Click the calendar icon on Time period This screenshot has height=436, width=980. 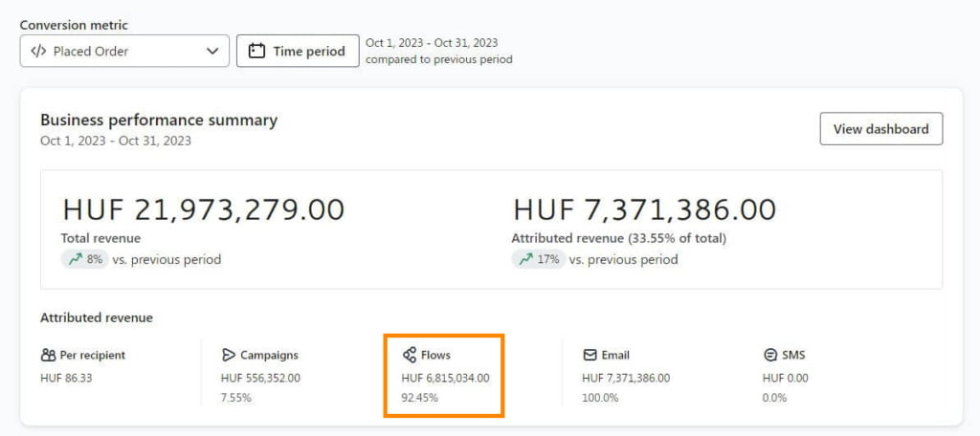pyautogui.click(x=256, y=51)
